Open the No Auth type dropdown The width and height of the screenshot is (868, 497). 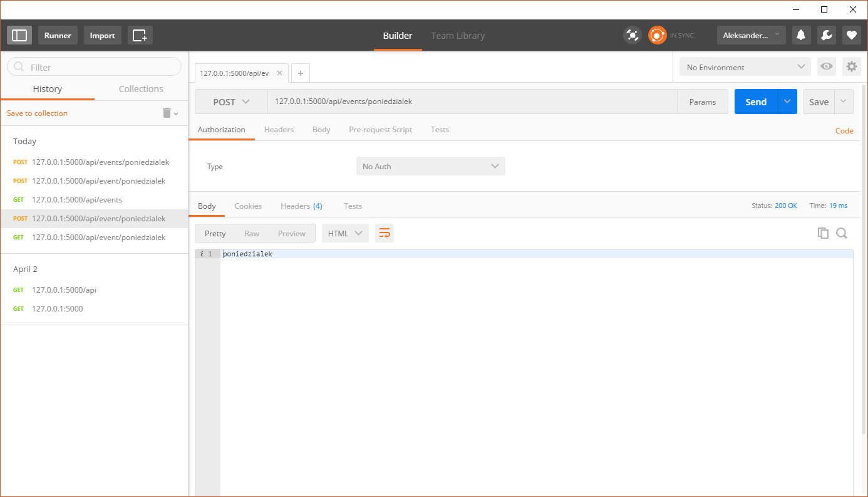tap(430, 166)
